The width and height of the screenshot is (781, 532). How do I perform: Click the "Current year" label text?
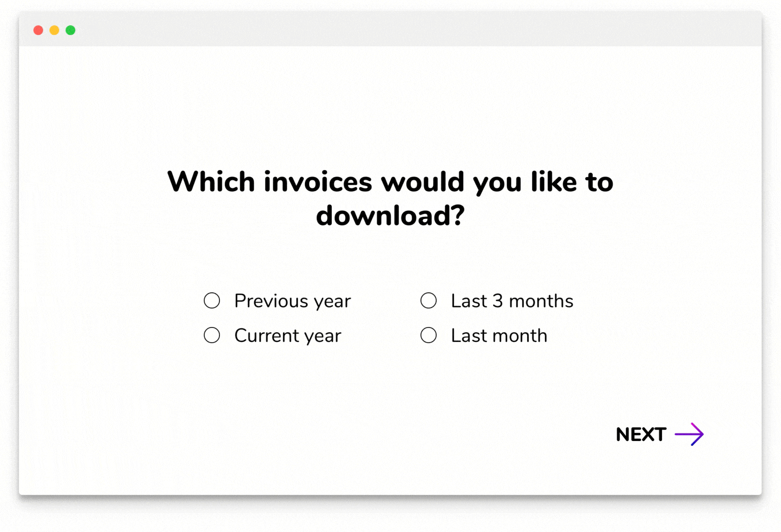288,336
